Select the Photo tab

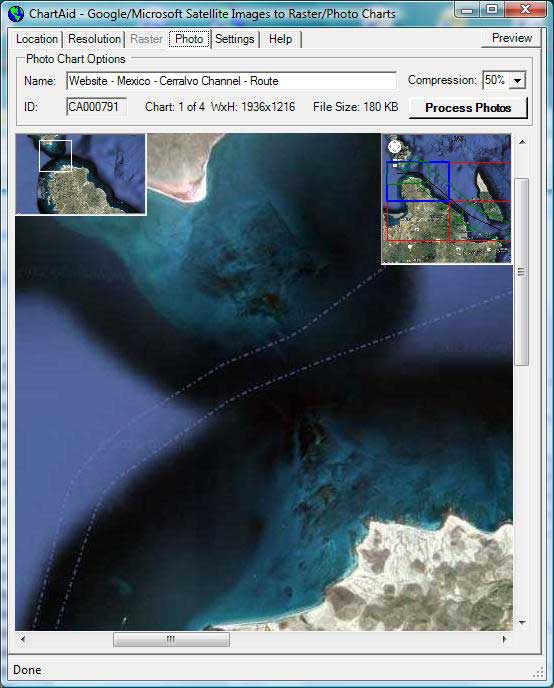click(x=189, y=39)
